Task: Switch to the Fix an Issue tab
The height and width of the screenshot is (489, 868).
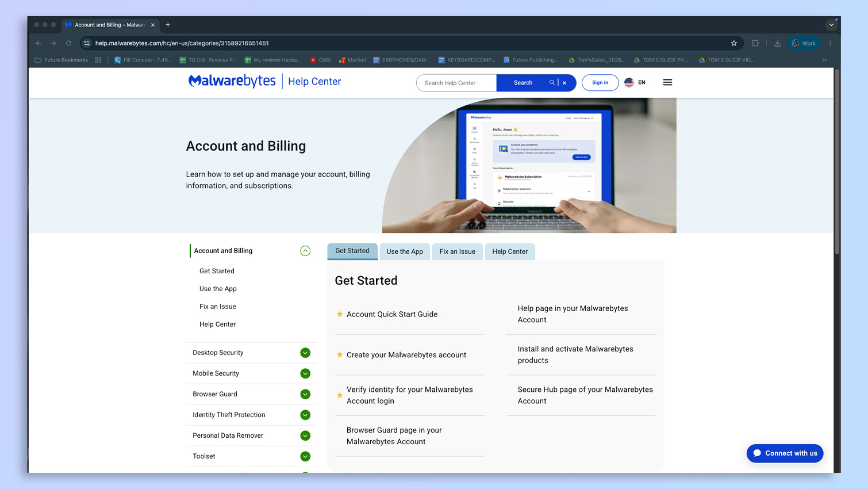Action: 458,251
